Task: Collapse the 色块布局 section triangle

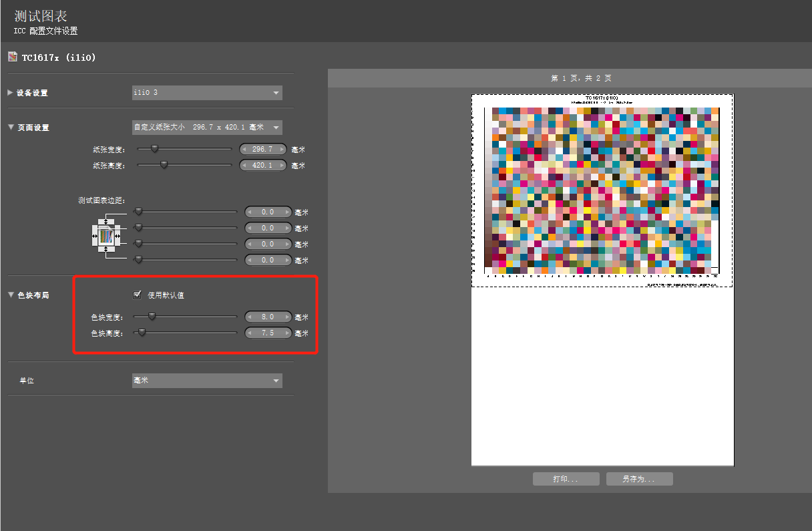Action: click(10, 295)
